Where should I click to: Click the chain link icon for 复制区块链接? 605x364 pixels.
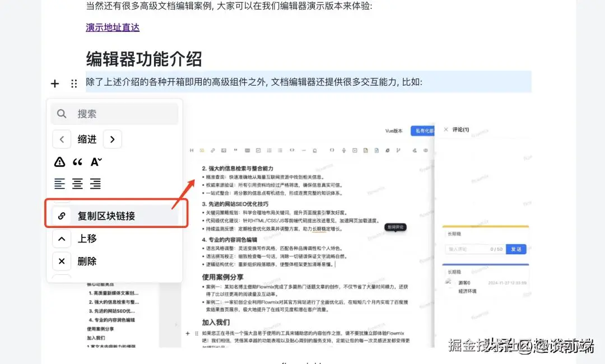point(62,216)
